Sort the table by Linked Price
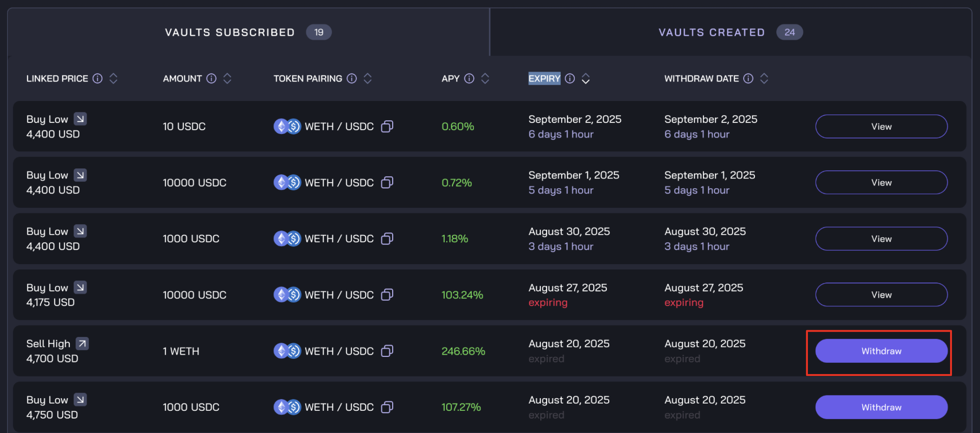This screenshot has height=433, width=980. 113,78
